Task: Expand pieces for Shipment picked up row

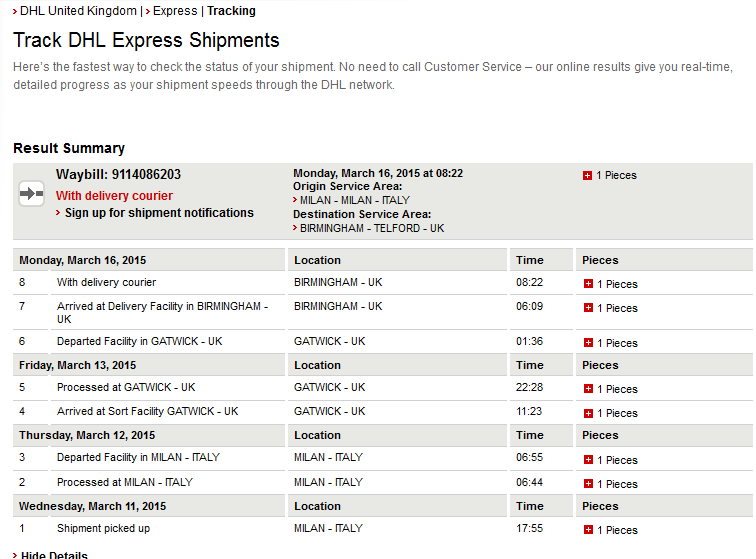Action: tap(589, 530)
